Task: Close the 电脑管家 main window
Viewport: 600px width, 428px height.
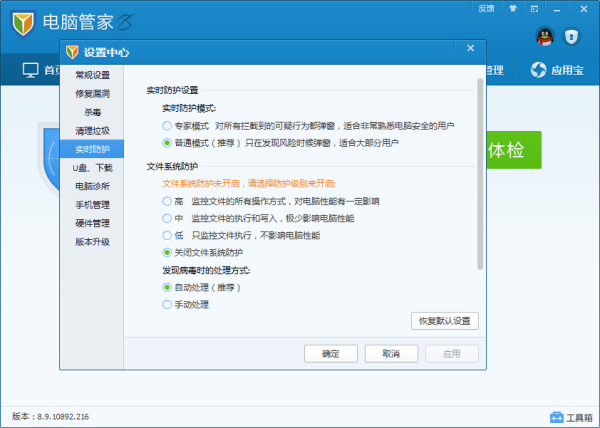Action: pyautogui.click(x=584, y=9)
